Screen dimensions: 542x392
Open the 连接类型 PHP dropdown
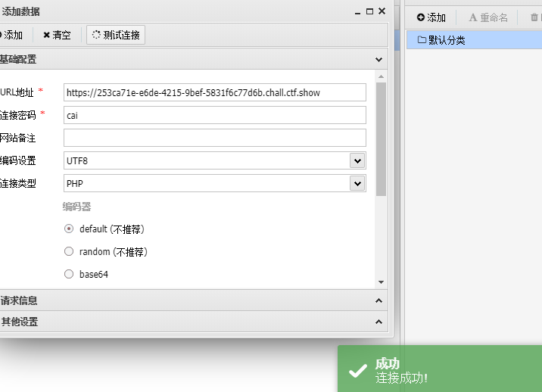pos(357,184)
